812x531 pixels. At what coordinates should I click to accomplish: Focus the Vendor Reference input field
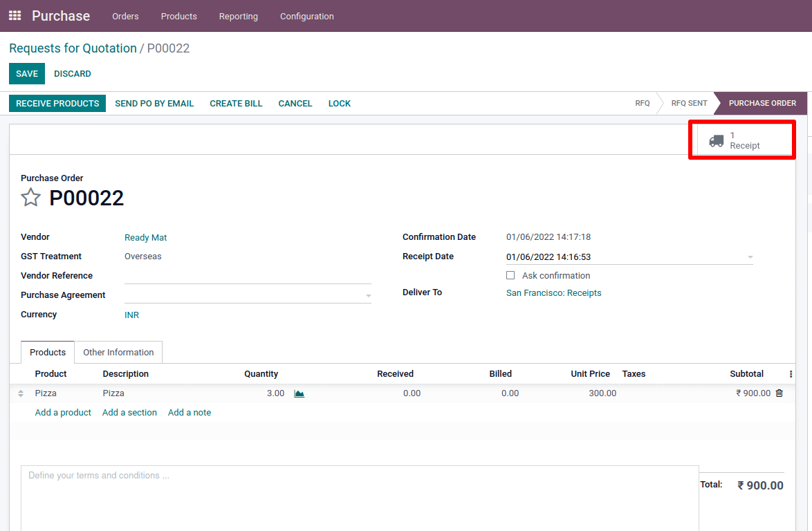tap(248, 276)
